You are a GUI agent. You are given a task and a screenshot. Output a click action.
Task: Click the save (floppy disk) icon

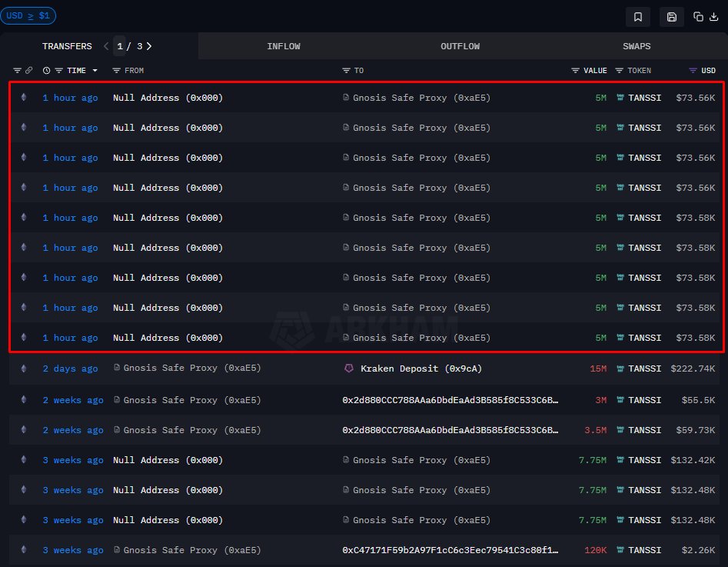671,16
